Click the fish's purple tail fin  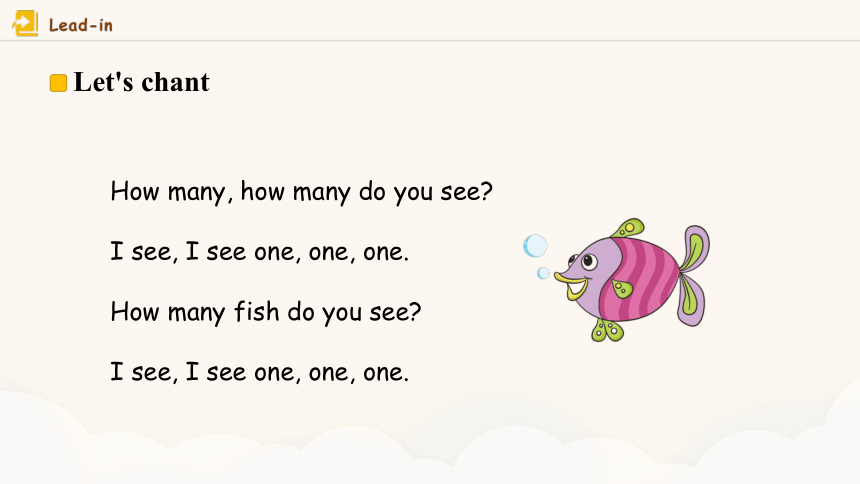(694, 274)
